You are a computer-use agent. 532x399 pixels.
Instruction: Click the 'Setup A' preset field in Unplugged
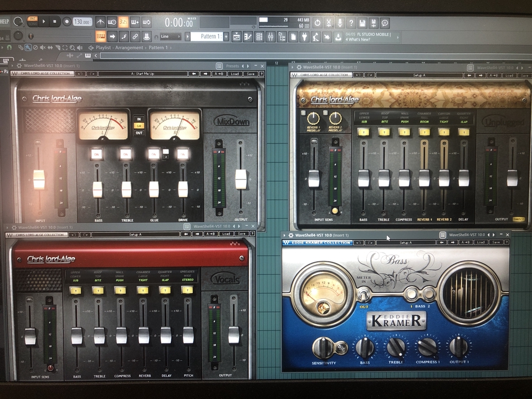click(420, 75)
